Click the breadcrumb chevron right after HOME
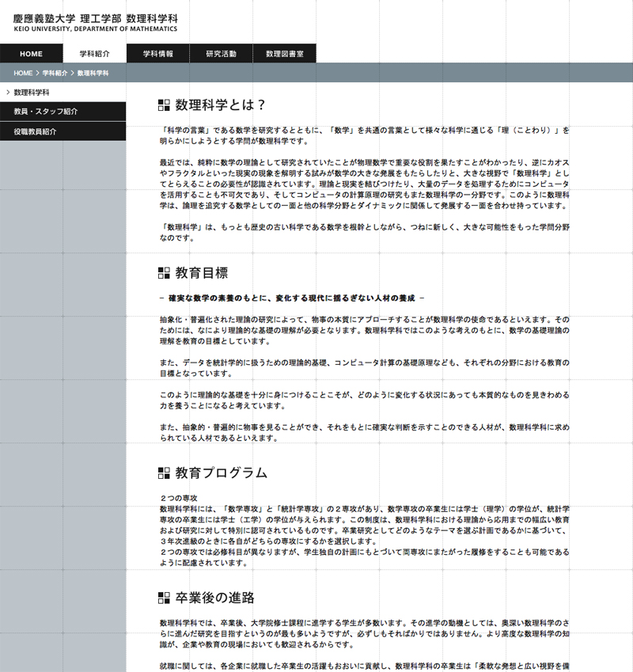This screenshot has height=672, width=633. [37, 73]
